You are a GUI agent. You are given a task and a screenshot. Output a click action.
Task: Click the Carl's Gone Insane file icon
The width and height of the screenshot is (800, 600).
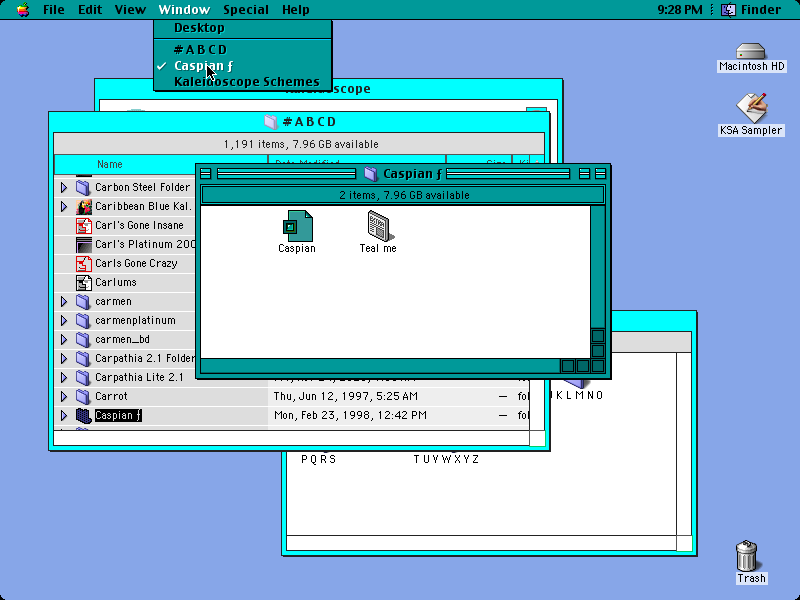click(x=83, y=226)
